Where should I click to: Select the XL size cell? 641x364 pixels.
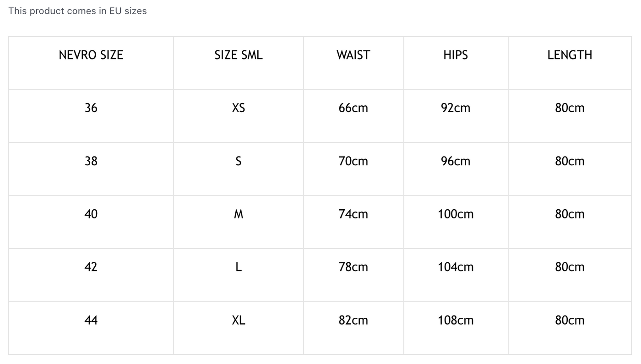click(238, 320)
